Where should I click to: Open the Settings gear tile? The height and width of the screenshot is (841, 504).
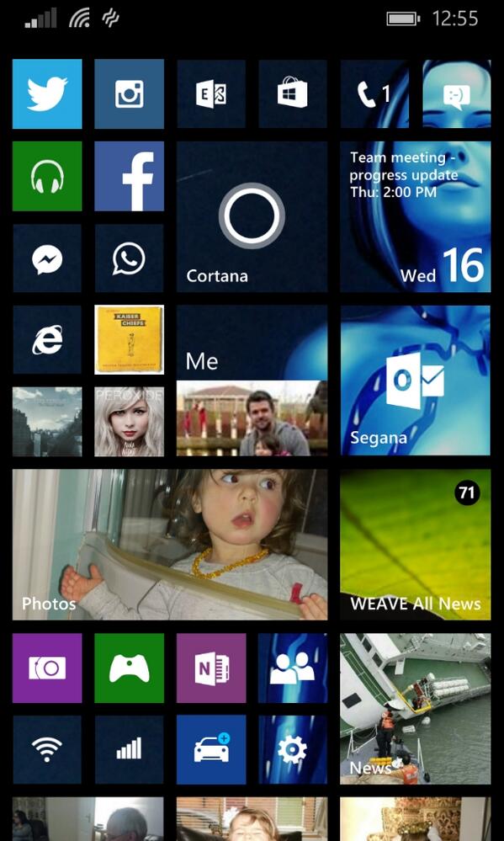293,750
